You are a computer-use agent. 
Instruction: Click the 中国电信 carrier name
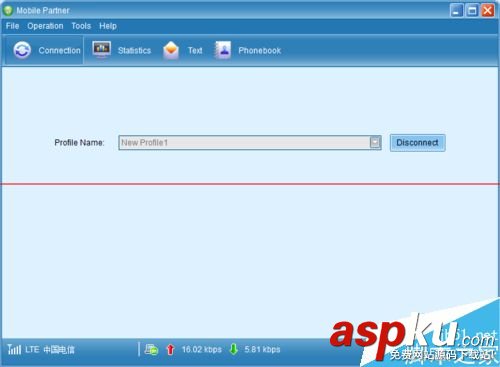(x=59, y=349)
